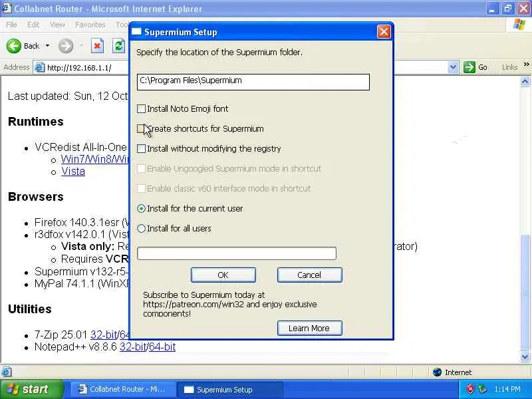Click the IE address bar URL
Viewport: 532px width, 399px height.
pyautogui.click(x=79, y=68)
